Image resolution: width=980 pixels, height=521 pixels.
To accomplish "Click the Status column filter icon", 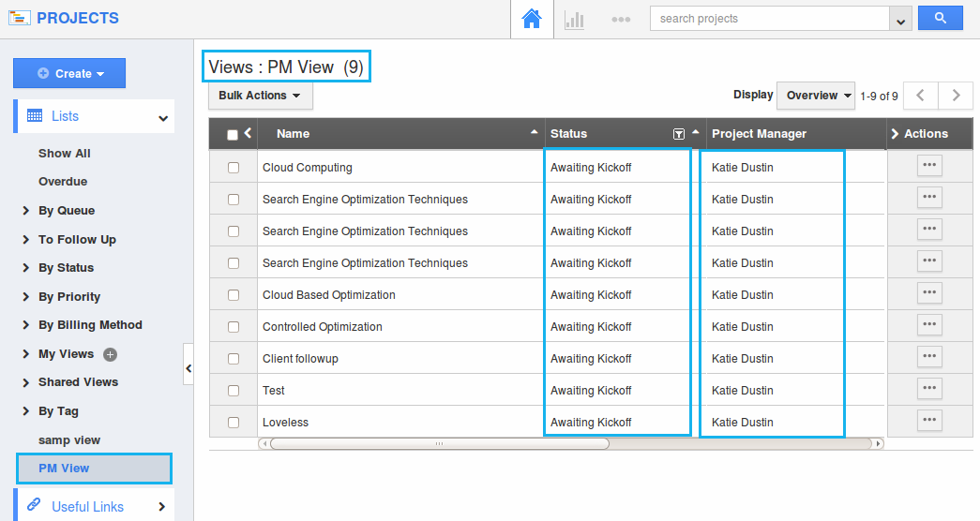I will (x=679, y=134).
